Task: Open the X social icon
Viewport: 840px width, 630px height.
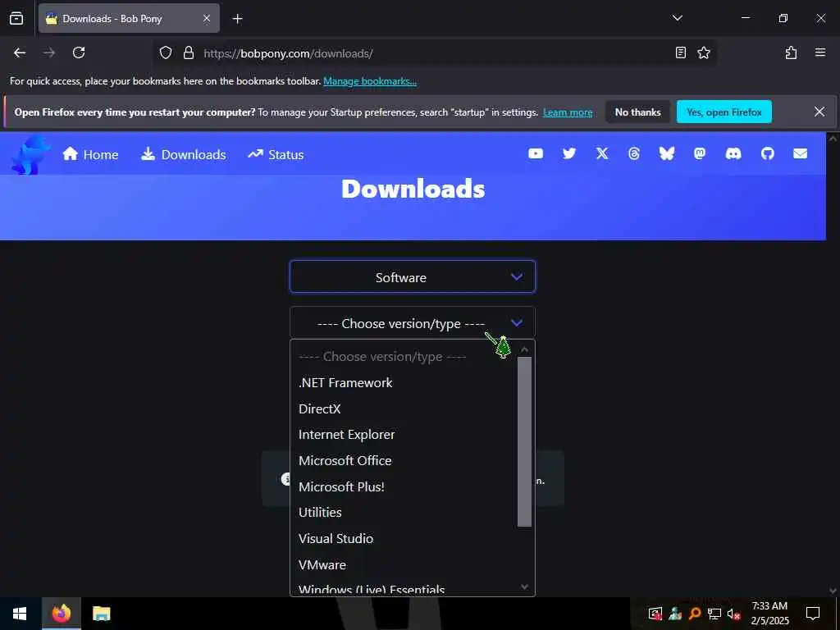Action: pos(602,153)
